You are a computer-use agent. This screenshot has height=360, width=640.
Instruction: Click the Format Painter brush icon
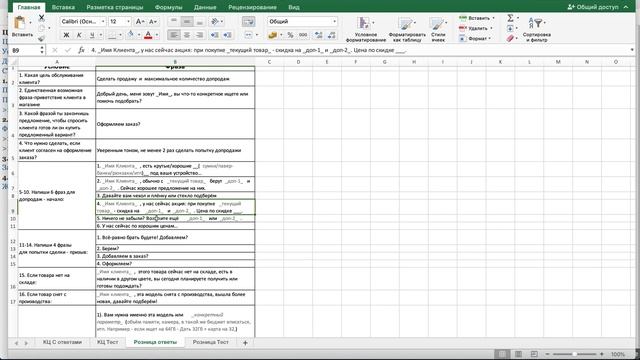tap(41, 38)
